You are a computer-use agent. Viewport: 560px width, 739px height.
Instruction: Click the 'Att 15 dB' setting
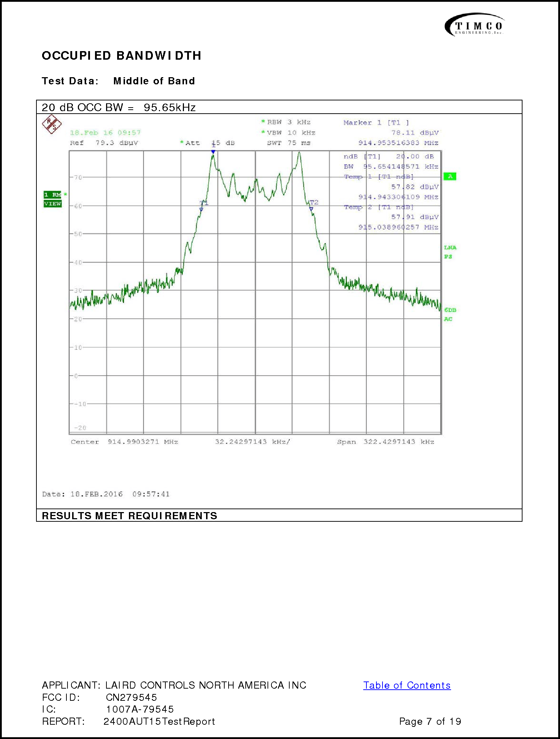pos(207,143)
